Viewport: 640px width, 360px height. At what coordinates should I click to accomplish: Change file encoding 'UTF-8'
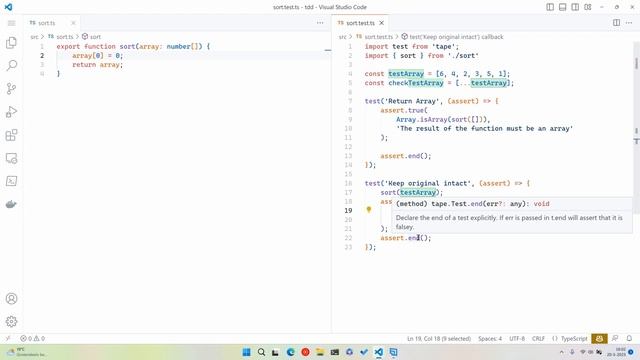pyautogui.click(x=517, y=339)
